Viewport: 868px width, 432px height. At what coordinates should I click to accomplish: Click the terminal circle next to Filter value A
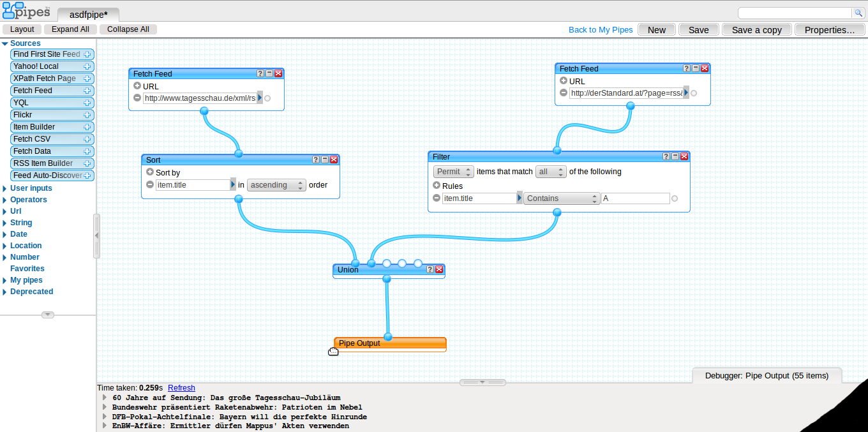(x=675, y=198)
